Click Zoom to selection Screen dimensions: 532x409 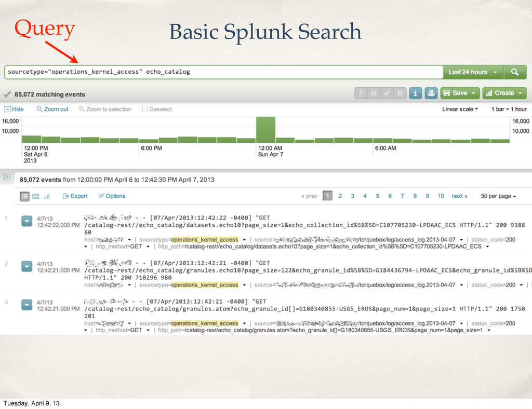[105, 109]
